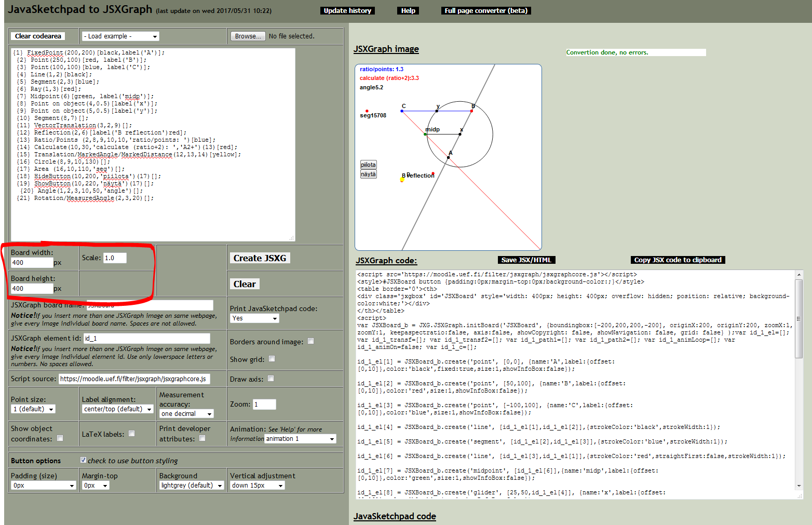Click the JSXGraph code scrollbar down arrow

[x=799, y=486]
